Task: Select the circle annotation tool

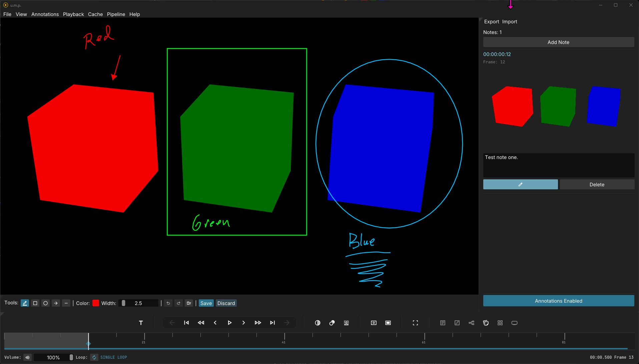Action: point(45,303)
